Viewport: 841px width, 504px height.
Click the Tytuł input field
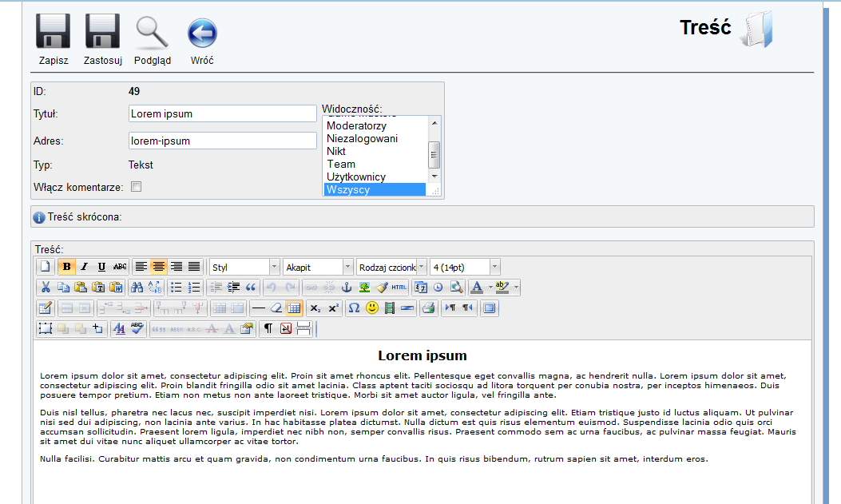tap(223, 113)
